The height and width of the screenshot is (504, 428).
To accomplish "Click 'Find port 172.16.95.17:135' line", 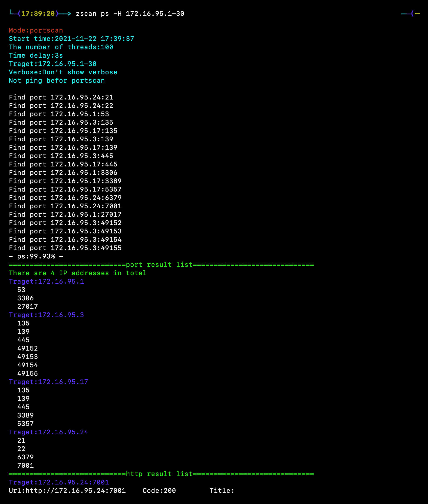I will [x=63, y=131].
